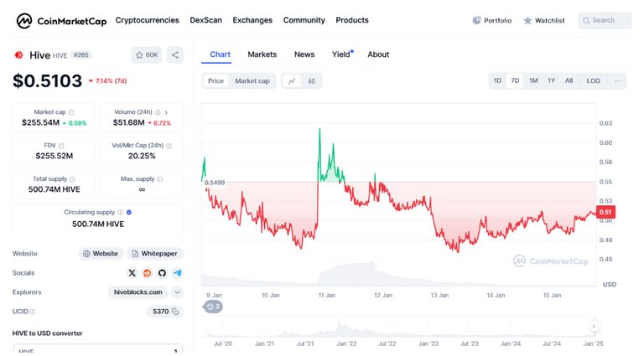The height and width of the screenshot is (356, 644).
Task: Open the chart more options ellipsis
Action: tap(617, 80)
